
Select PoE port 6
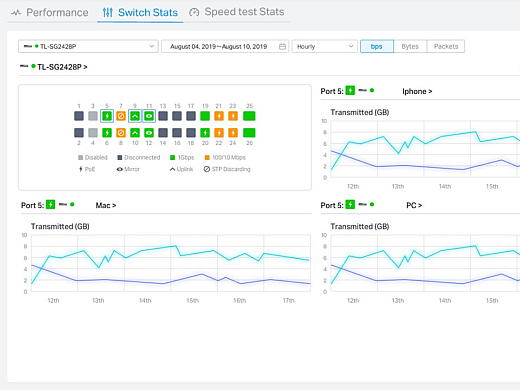click(107, 133)
